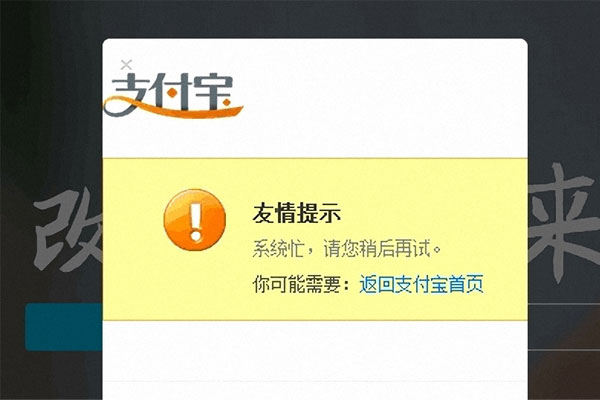Click the empty white header area right of the logo

point(385,98)
